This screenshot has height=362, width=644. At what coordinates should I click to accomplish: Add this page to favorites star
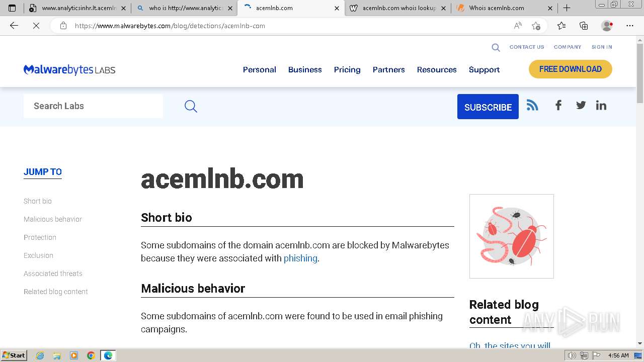coord(536,26)
